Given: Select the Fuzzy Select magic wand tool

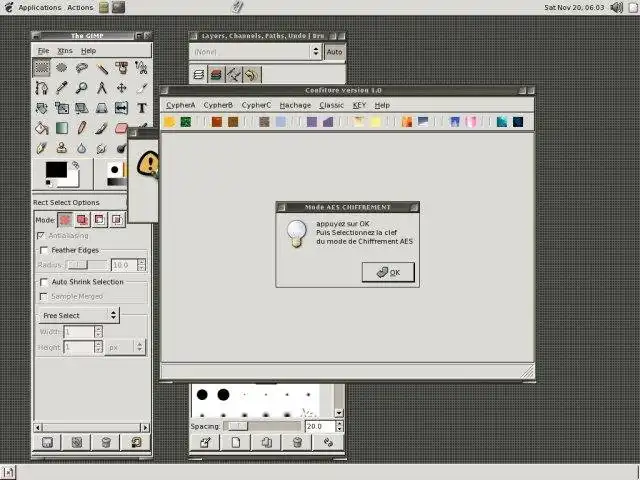Looking at the screenshot, I should tap(101, 68).
